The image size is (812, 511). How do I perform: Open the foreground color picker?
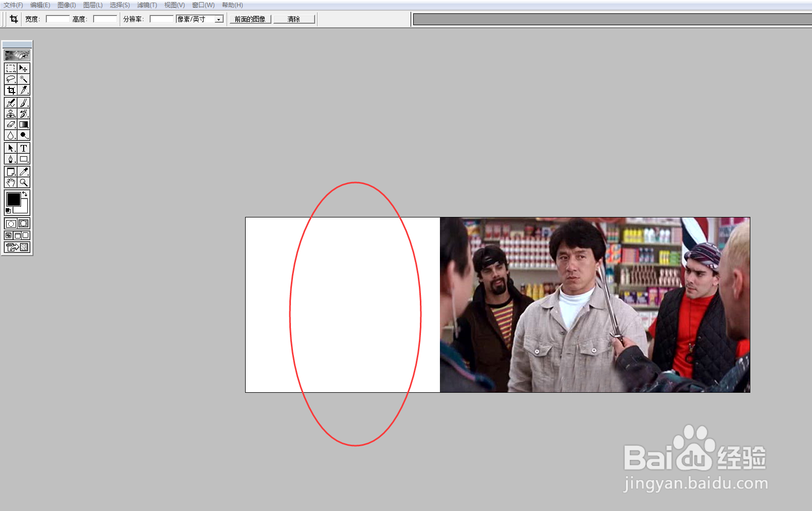[x=13, y=199]
